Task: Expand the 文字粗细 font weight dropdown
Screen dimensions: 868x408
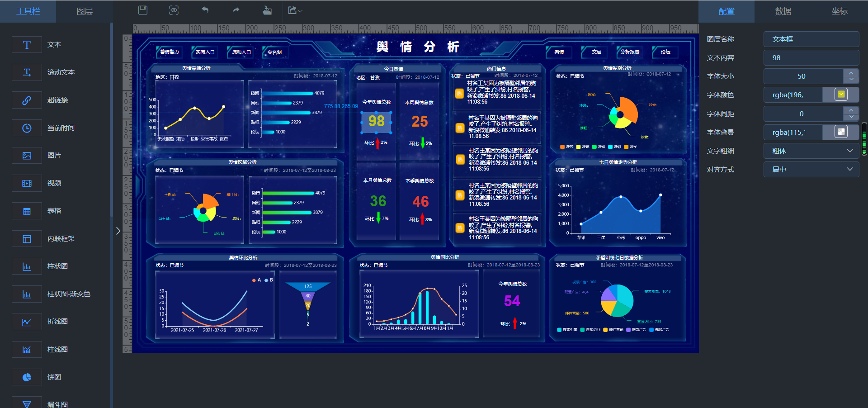Action: [x=811, y=151]
